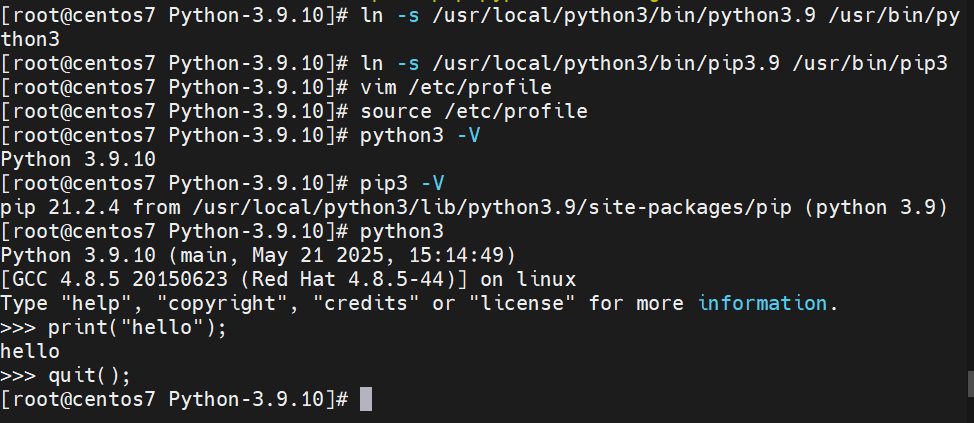Click the print("hello"); statement
974x423 pixels.
point(138,327)
